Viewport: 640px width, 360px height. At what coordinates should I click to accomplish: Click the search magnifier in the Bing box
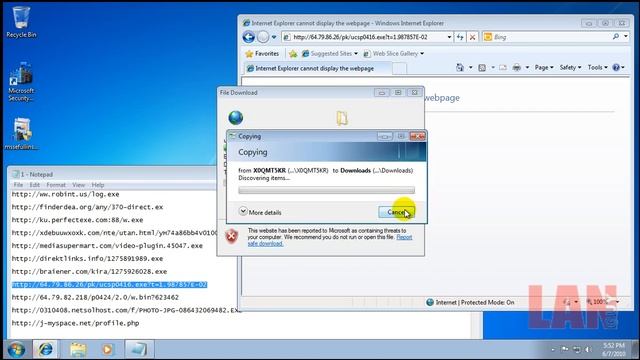click(x=616, y=37)
